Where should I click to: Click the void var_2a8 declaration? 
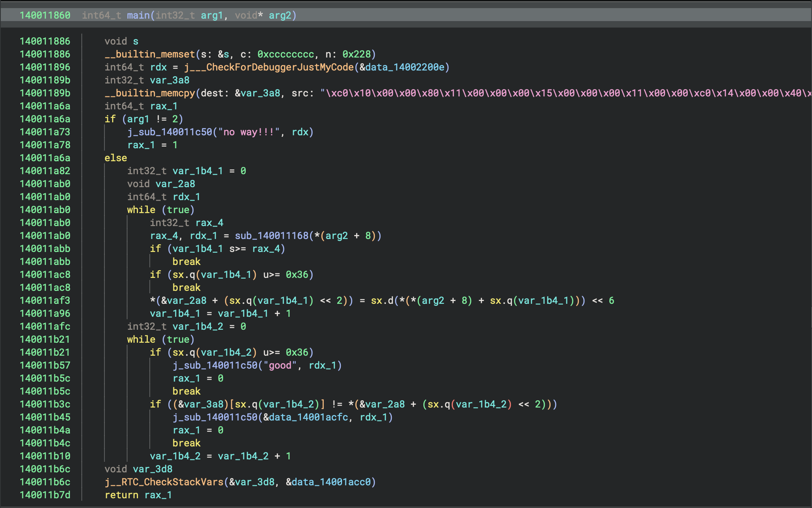click(x=161, y=184)
